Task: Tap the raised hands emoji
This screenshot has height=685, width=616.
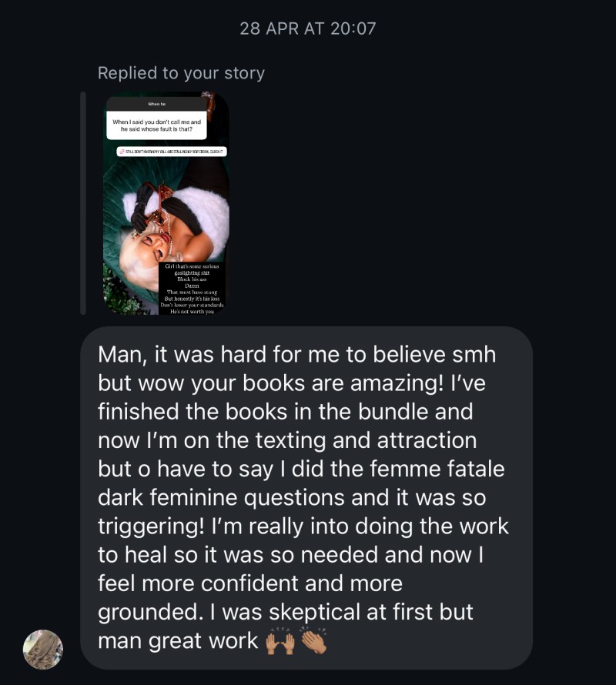Action: pyautogui.click(x=280, y=642)
